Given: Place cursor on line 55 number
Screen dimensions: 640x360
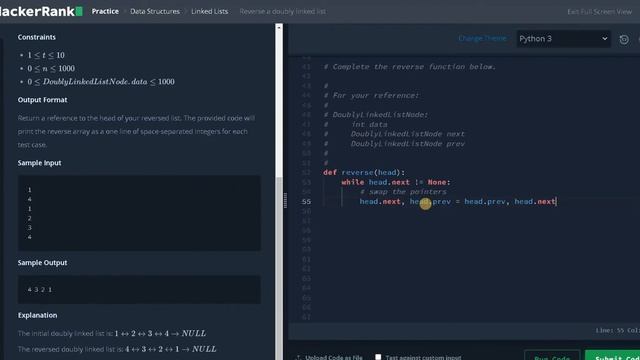Looking at the screenshot, I should point(306,202).
